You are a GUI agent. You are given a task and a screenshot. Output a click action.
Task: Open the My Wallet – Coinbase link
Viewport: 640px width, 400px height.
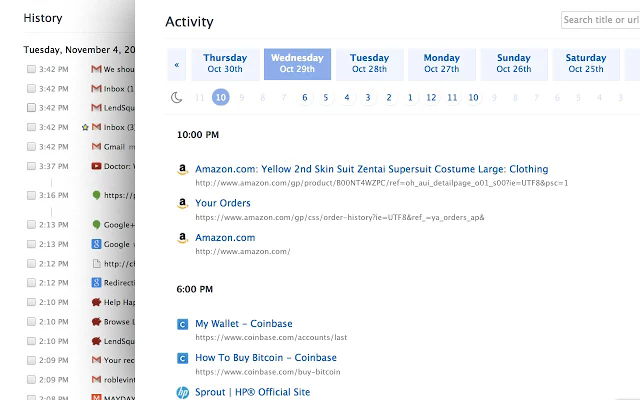[x=244, y=324]
